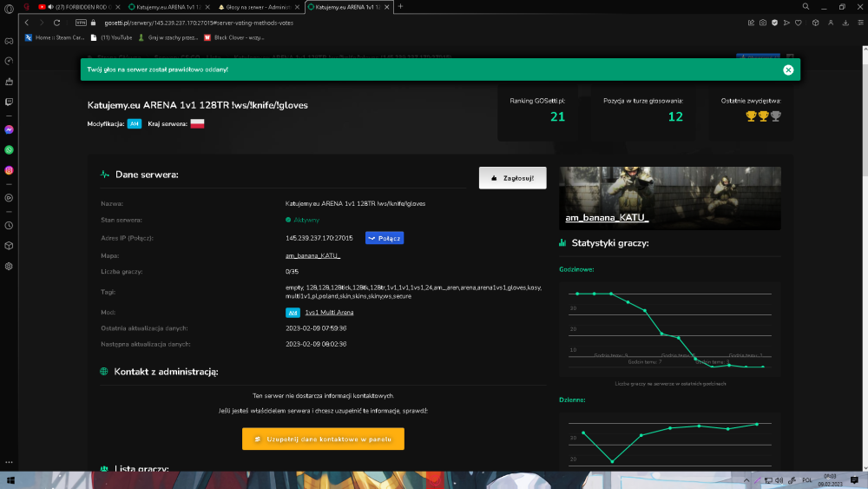Open sidebar three-dots setup
The height and width of the screenshot is (489, 868).
coord(9,462)
